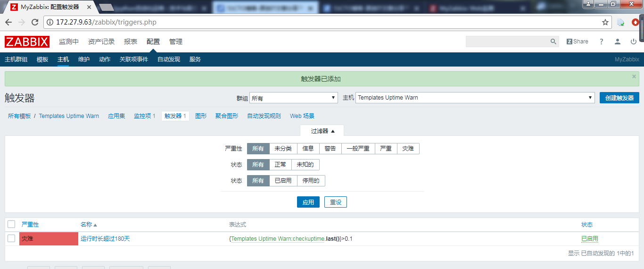Select all triggers checkbox in header
This screenshot has width=644, height=269.
(11, 224)
